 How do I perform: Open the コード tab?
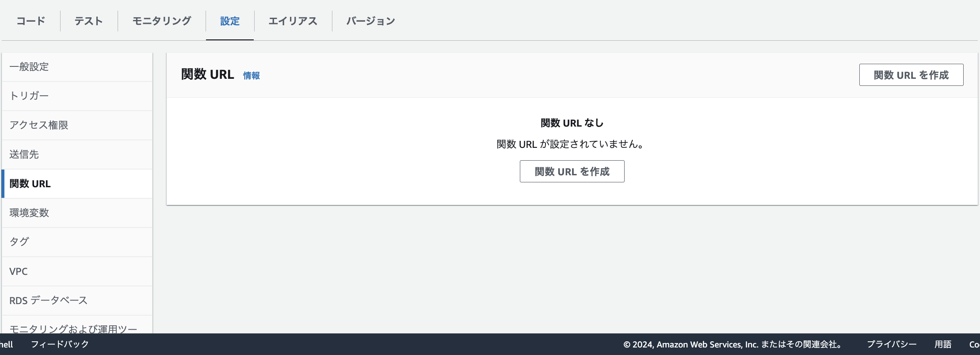(31, 21)
